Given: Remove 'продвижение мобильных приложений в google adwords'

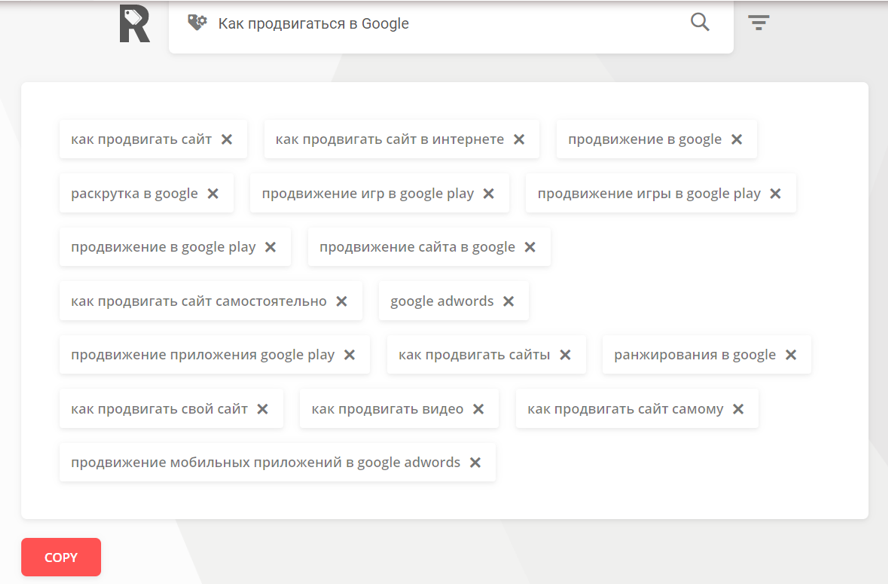Looking at the screenshot, I should [x=474, y=462].
